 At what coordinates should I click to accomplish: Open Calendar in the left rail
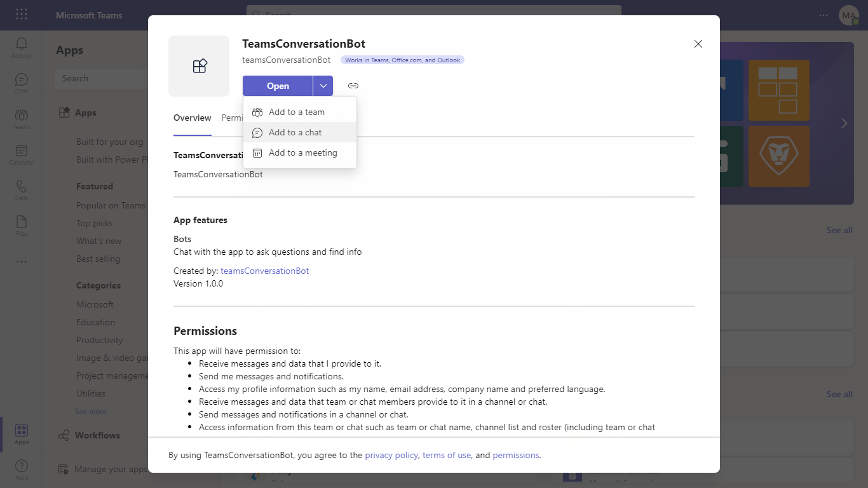[22, 154]
